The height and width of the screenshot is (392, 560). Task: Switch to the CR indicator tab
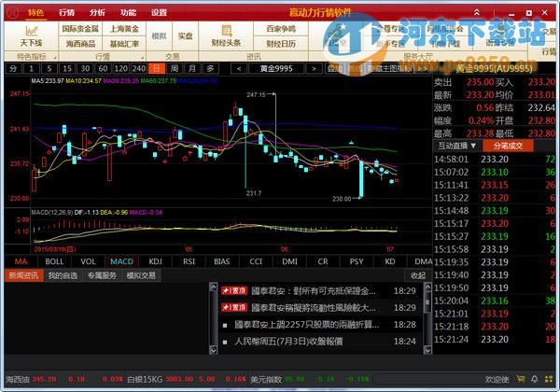(323, 261)
